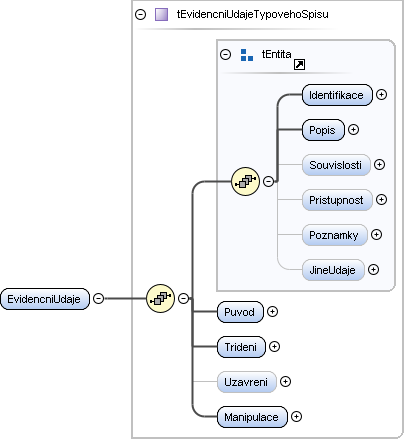Expand the JineUdaje element
This screenshot has height=440, width=405.
tap(373, 269)
